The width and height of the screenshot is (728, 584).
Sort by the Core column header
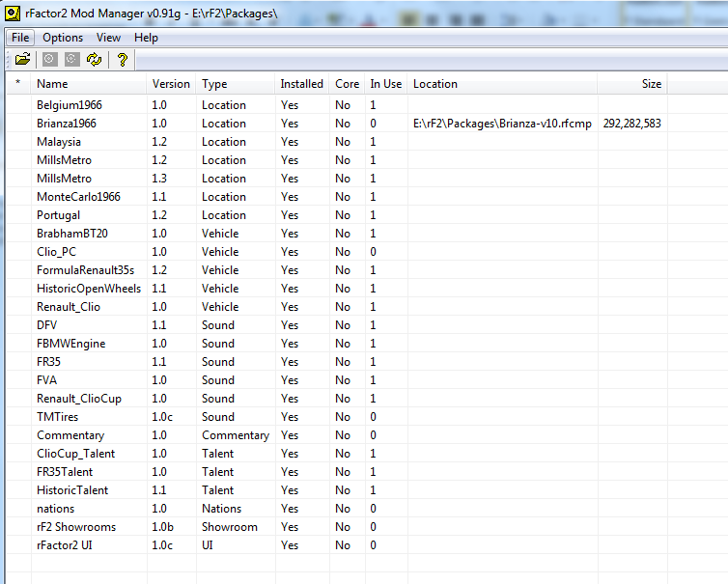(348, 84)
